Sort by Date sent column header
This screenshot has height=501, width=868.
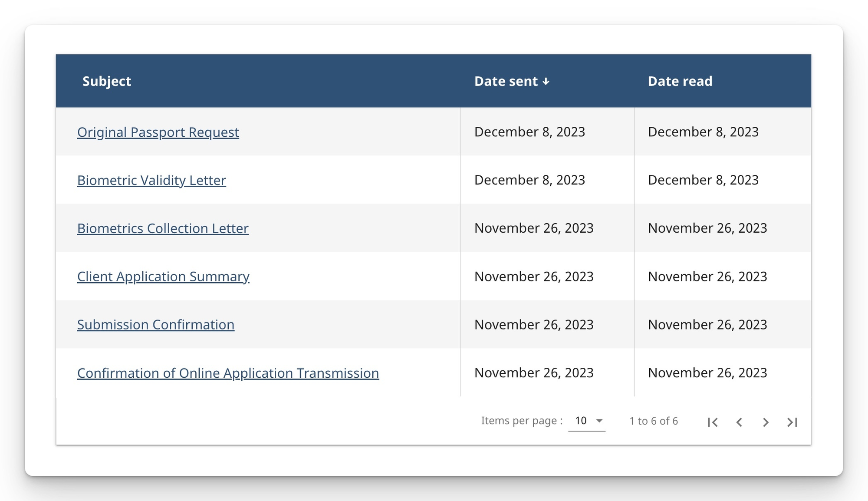click(506, 81)
